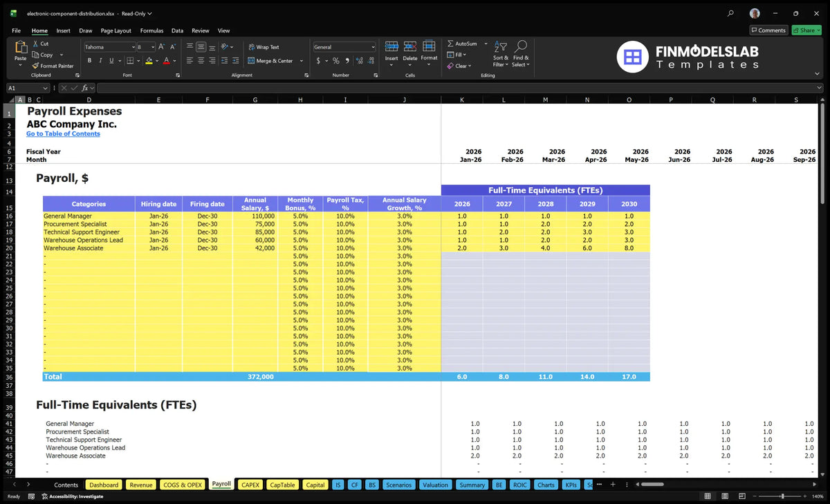Click Accessibility: Investigate in status bar

tap(73, 496)
